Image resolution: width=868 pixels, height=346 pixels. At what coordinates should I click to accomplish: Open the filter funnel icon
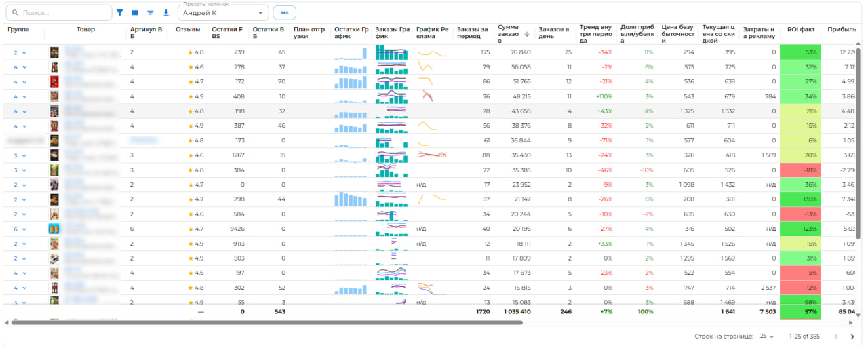pos(120,13)
